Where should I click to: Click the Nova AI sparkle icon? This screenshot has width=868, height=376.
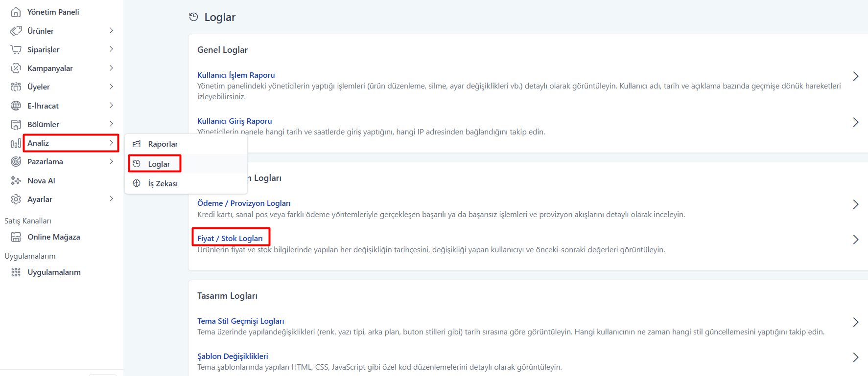point(16,180)
